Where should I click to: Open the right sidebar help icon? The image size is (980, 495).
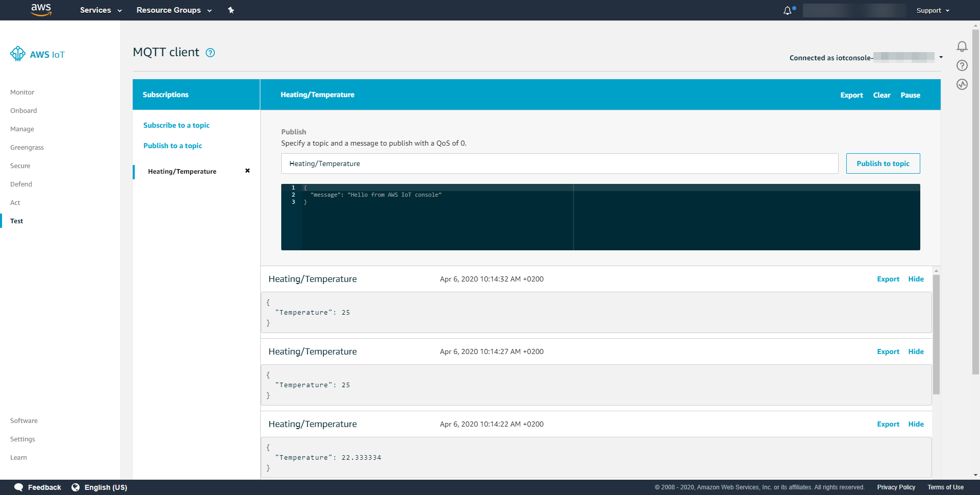(x=962, y=65)
